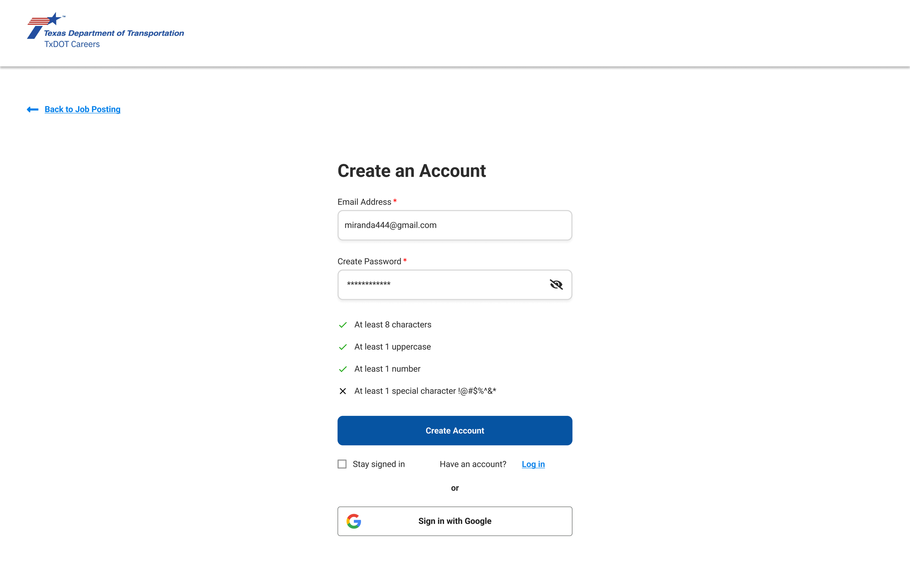
Task: Click the Create Password input field
Action: click(x=439, y=285)
